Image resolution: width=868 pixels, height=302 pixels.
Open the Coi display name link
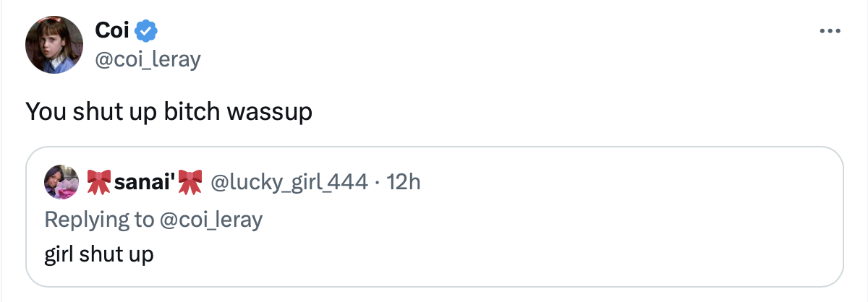111,30
